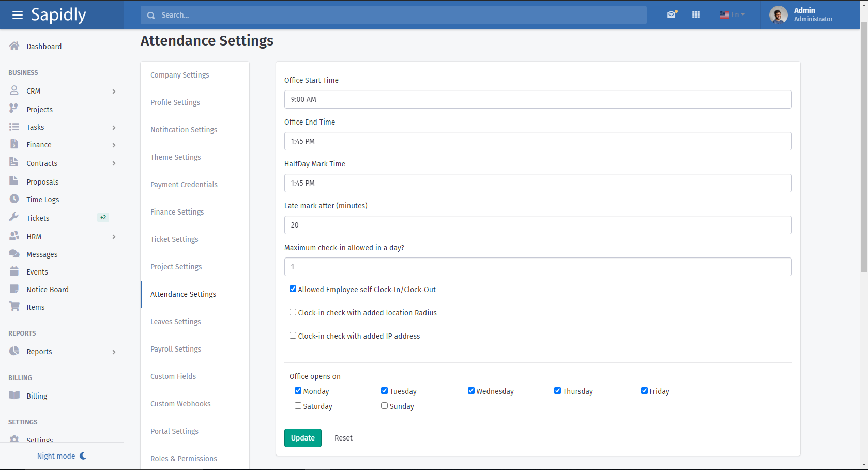Open the mail notifications icon in header
This screenshot has height=470, width=868.
click(672, 14)
